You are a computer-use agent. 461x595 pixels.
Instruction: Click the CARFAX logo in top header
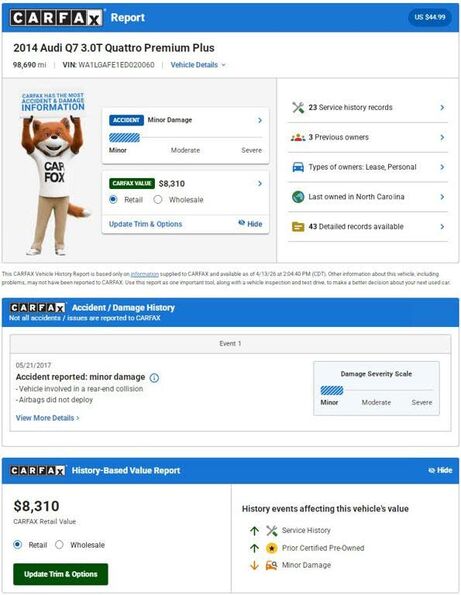point(56,17)
